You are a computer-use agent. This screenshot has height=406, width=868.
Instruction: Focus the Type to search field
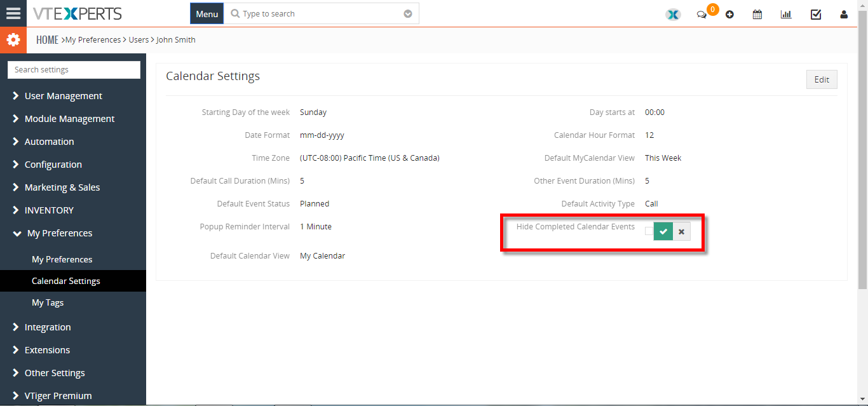(x=321, y=14)
